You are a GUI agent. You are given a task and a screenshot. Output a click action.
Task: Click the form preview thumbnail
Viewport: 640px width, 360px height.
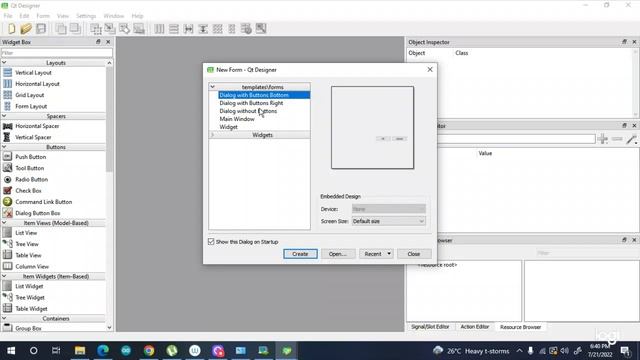click(x=372, y=127)
